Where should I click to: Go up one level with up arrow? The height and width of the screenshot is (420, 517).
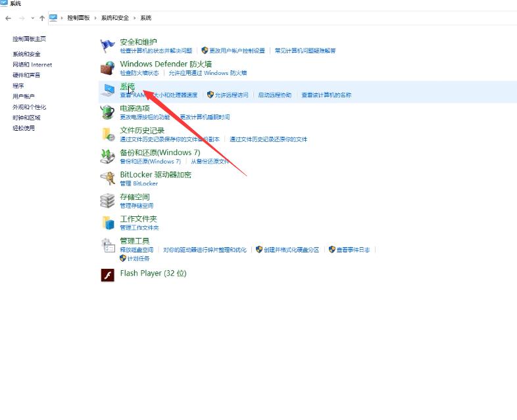click(42, 18)
